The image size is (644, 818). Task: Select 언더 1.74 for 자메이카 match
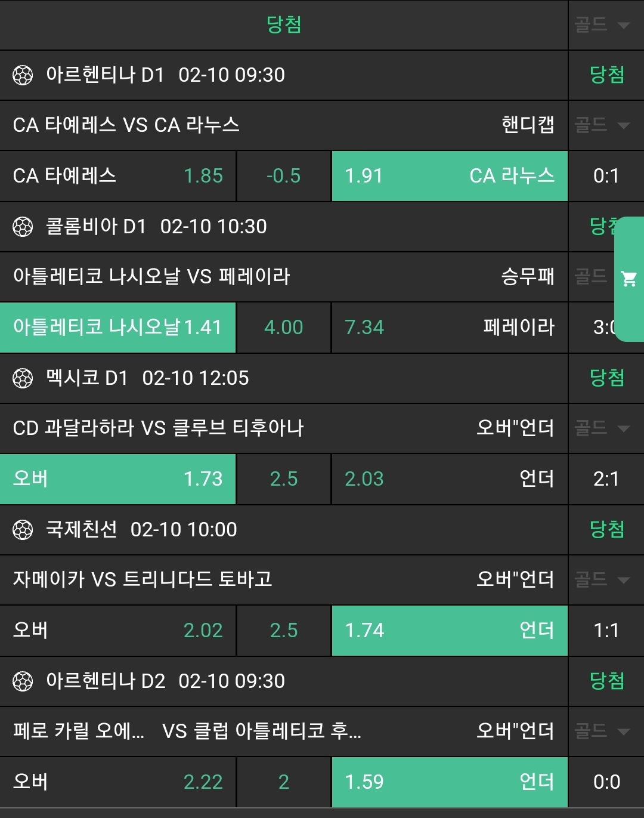pos(450,631)
